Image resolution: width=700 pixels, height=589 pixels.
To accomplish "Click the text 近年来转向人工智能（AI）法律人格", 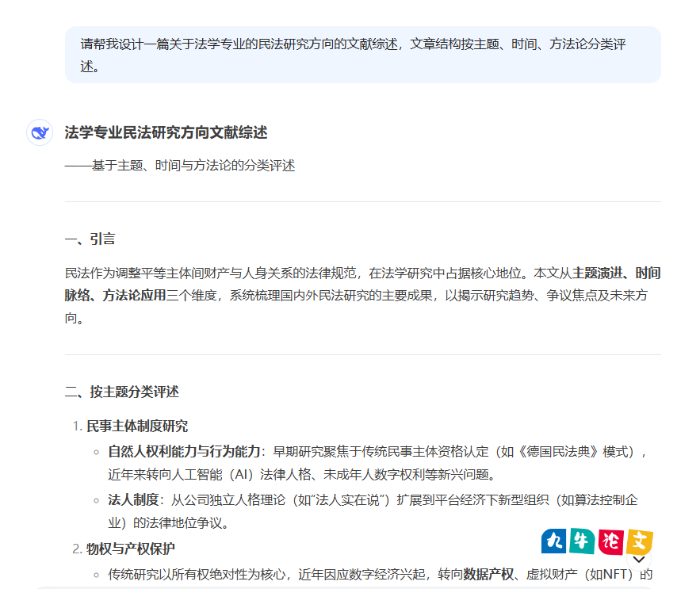I will [x=209, y=474].
